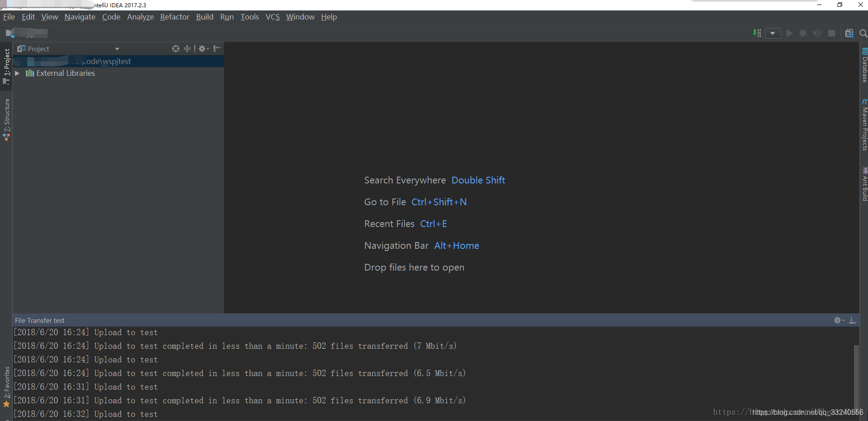Open the Navigate menu

tap(80, 17)
